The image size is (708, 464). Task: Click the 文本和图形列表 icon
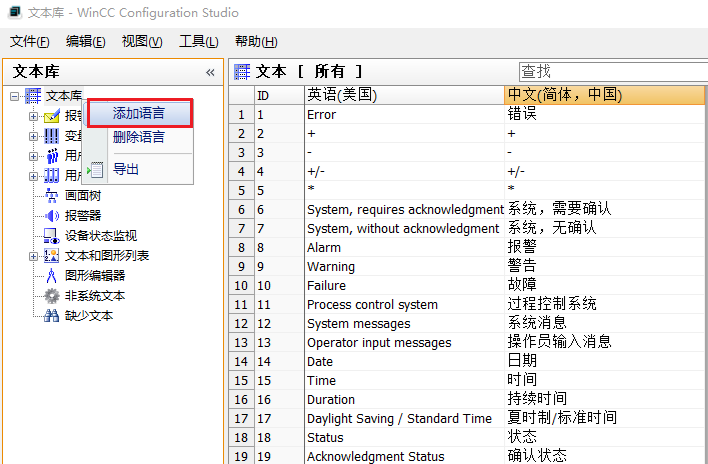point(52,256)
